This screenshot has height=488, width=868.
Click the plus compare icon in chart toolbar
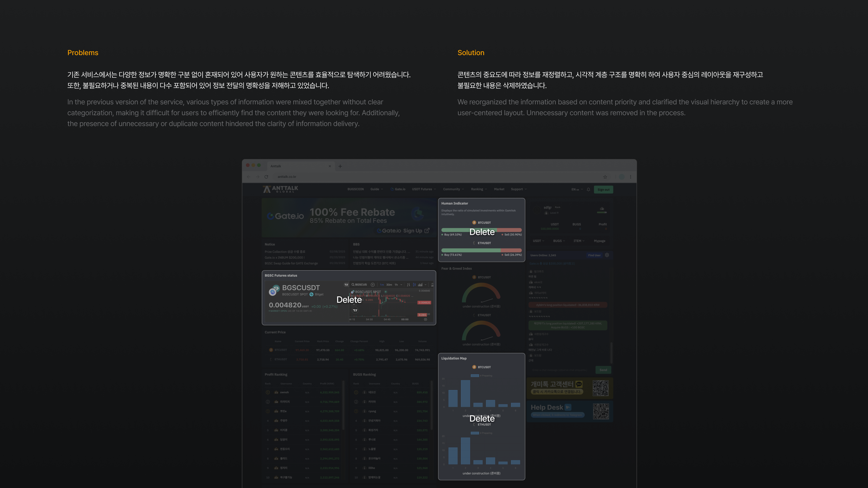pos(373,285)
